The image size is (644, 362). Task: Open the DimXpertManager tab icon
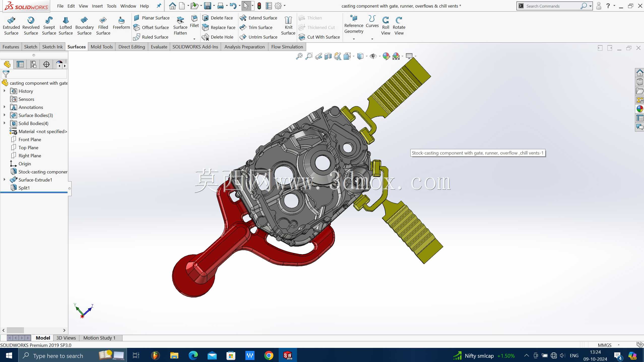pos(46,65)
